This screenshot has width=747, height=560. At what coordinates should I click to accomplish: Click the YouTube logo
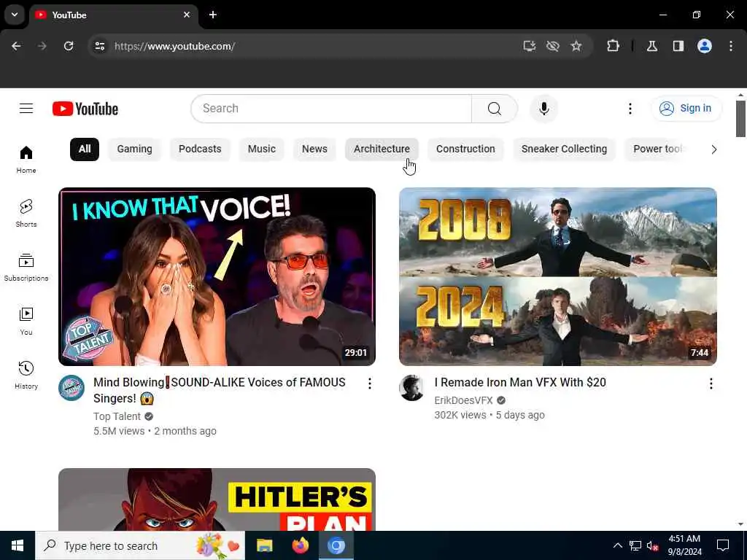click(x=85, y=109)
